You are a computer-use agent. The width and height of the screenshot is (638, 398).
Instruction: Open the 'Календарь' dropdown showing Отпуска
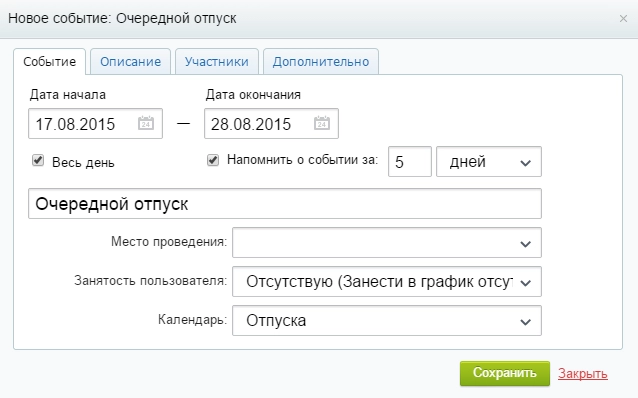pos(387,321)
